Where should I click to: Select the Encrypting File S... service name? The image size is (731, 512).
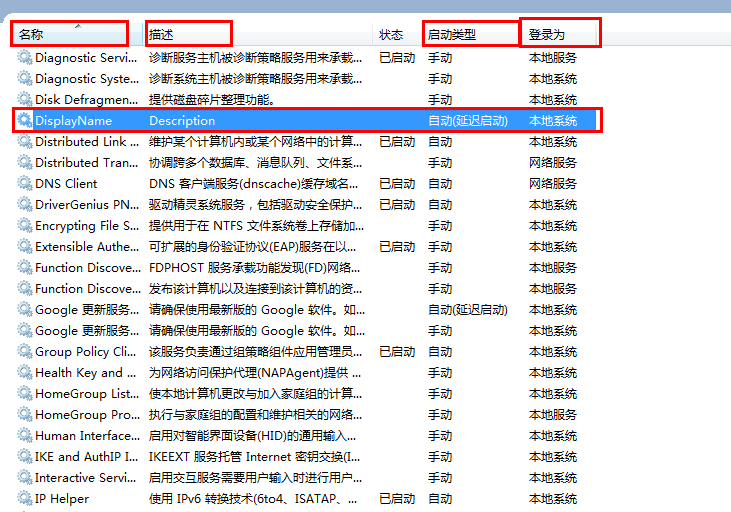coord(87,226)
